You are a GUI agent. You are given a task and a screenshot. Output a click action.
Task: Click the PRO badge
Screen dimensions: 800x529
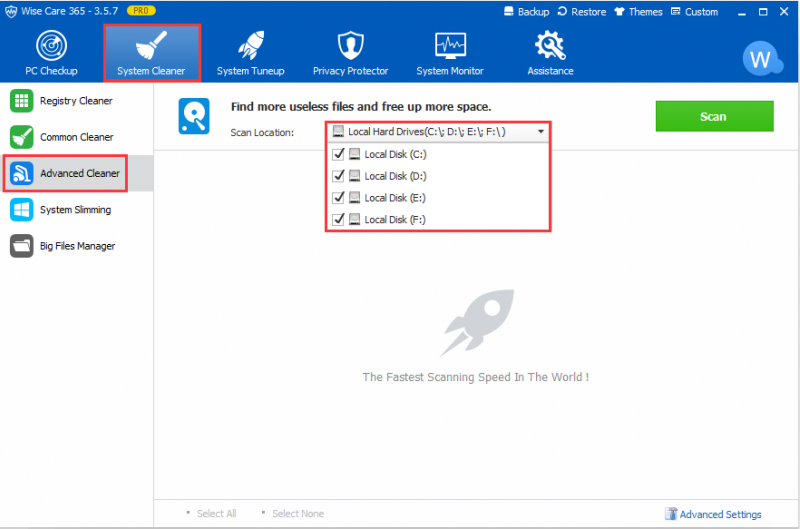tap(141, 11)
